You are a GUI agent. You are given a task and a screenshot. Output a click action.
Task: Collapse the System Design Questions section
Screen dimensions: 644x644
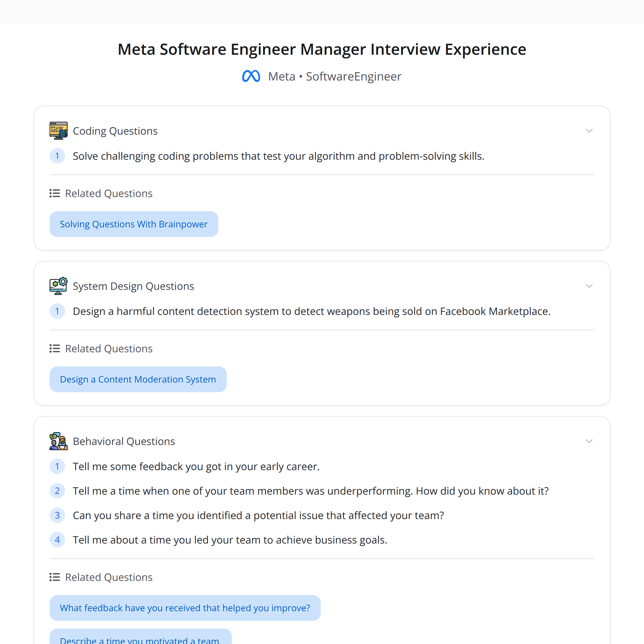pos(589,286)
